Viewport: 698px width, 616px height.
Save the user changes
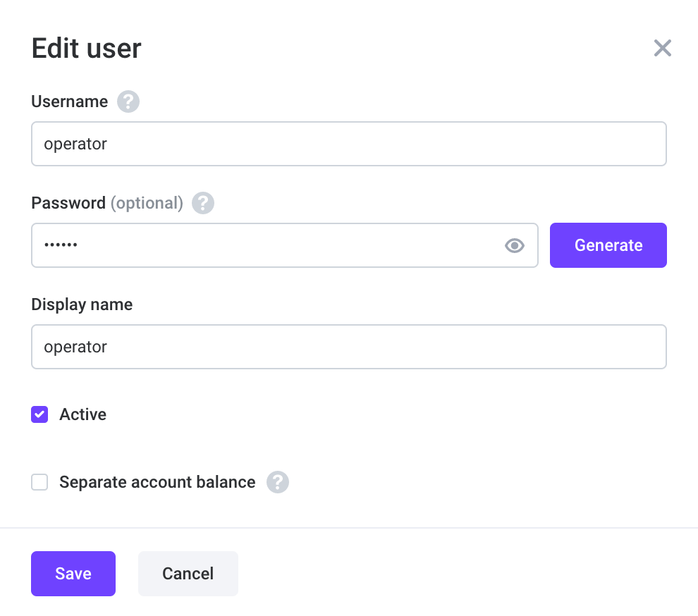click(x=73, y=574)
